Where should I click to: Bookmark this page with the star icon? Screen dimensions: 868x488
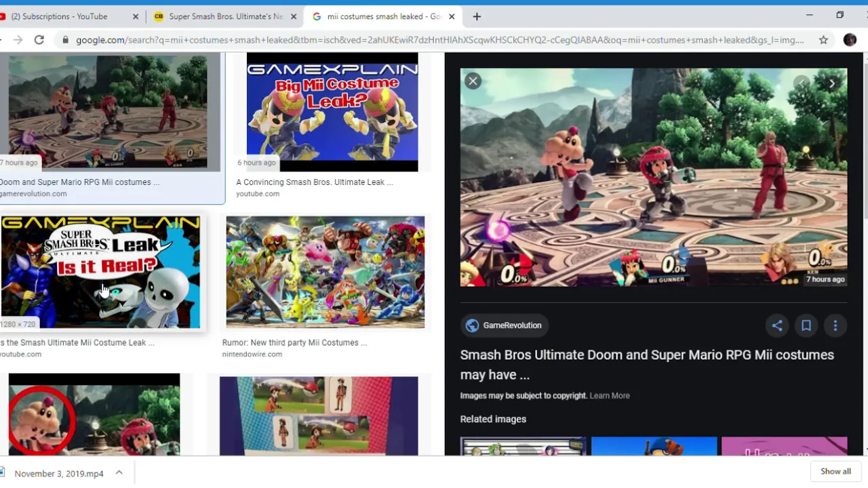(823, 40)
